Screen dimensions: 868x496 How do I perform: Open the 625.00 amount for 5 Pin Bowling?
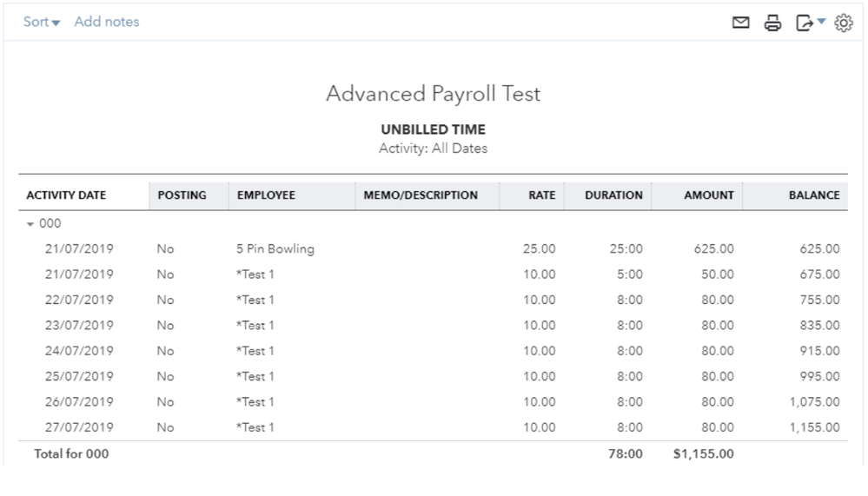(713, 249)
